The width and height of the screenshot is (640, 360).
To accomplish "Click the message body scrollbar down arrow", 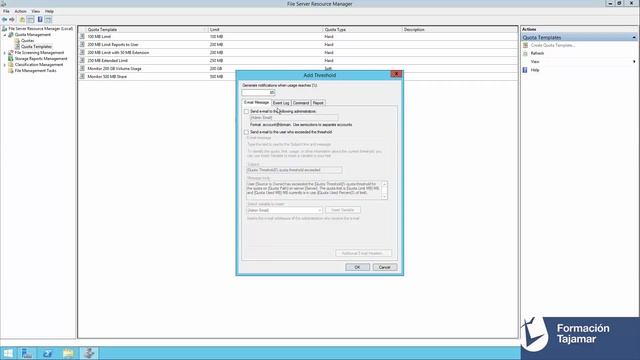I will [384, 197].
